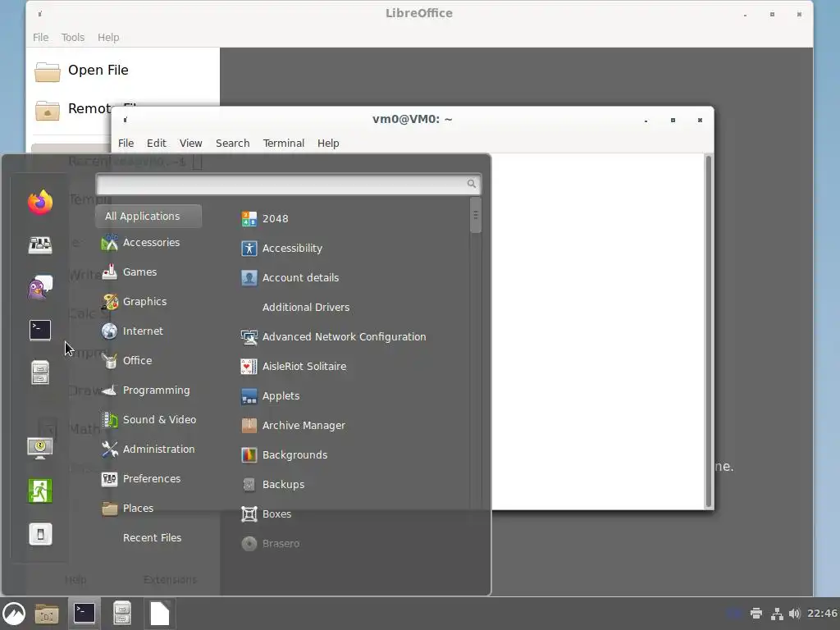Click show desktop folder icon on panel
The image size is (840, 630).
(47, 614)
